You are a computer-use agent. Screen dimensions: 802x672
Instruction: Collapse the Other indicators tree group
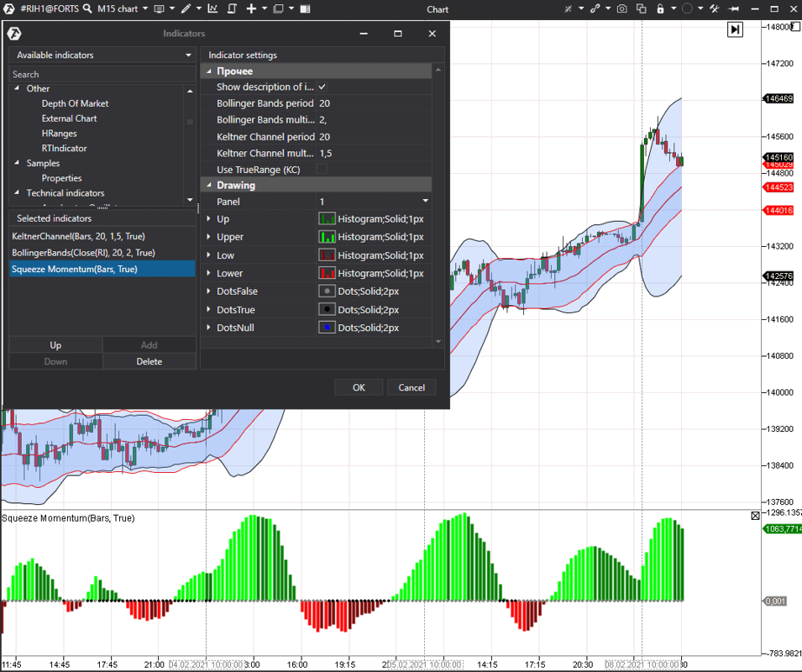coord(17,88)
